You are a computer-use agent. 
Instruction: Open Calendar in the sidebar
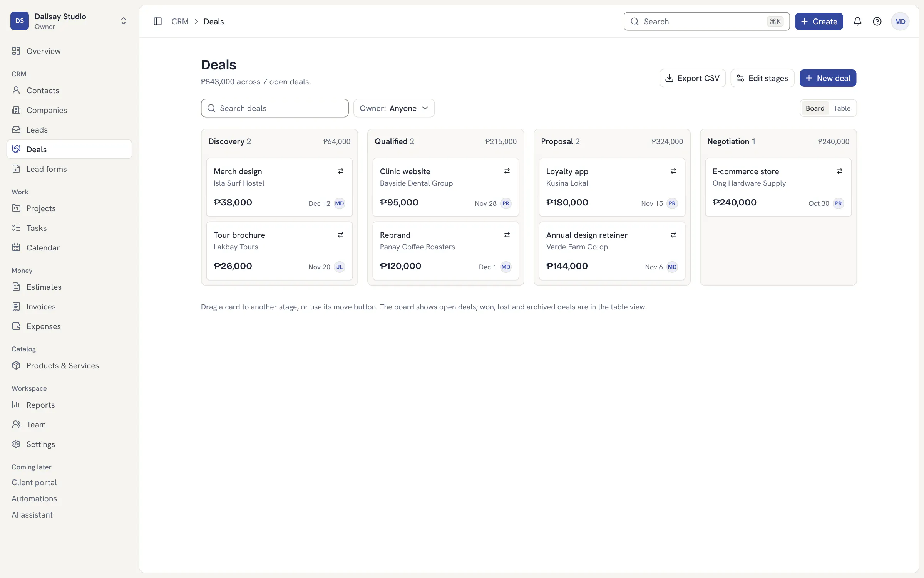click(x=69, y=248)
